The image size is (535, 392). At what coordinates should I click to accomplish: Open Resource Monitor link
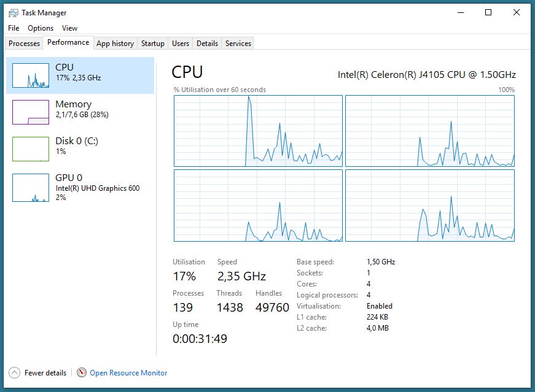pyautogui.click(x=128, y=372)
